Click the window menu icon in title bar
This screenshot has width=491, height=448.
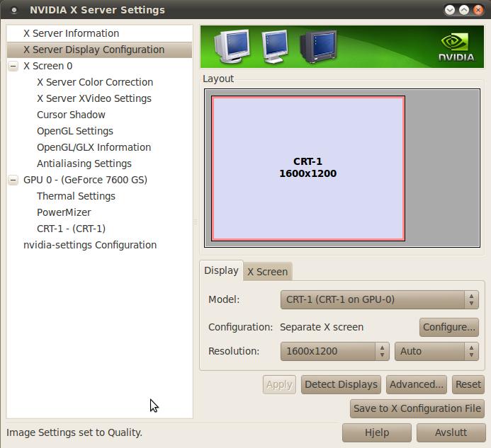tap(14, 10)
